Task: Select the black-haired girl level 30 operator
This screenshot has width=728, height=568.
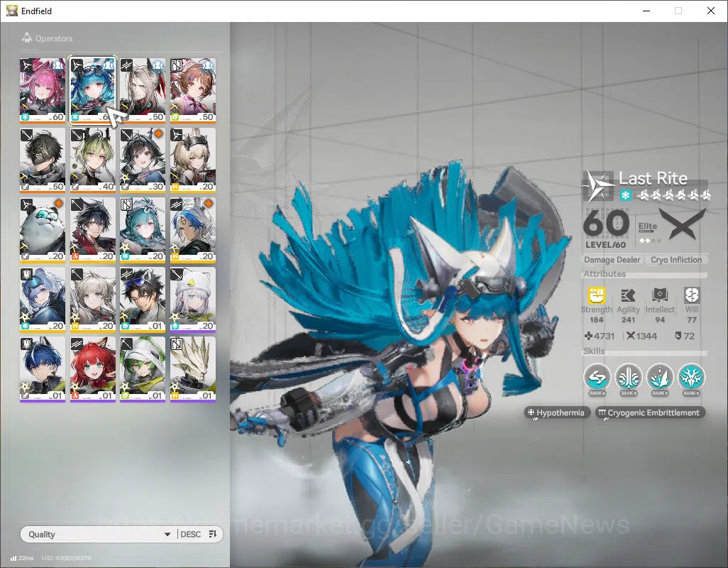Action: pos(143,160)
